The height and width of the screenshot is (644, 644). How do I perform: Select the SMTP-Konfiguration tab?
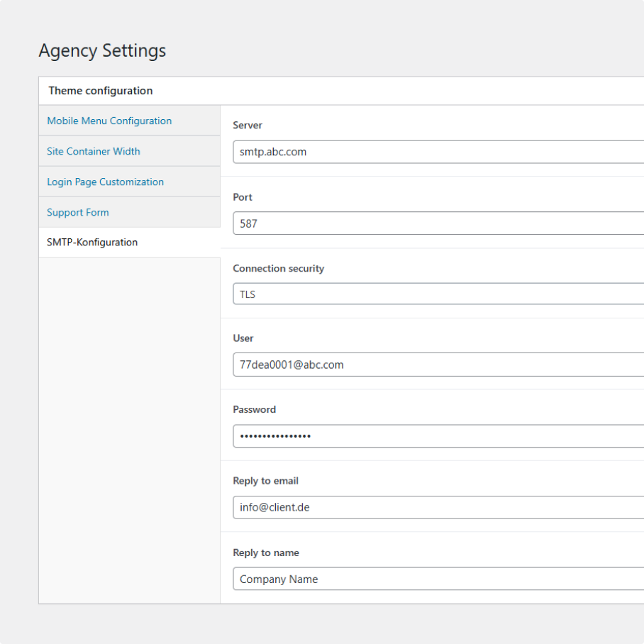92,243
